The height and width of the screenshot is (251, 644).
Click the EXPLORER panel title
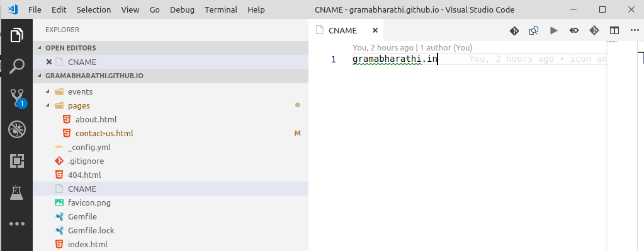tap(62, 30)
